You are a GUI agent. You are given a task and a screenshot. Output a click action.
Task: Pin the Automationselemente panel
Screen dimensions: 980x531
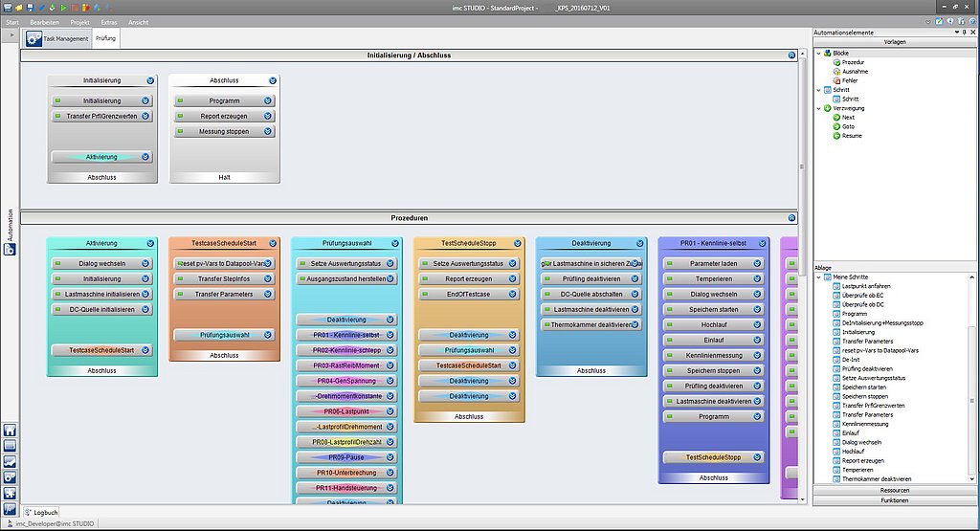pos(962,33)
